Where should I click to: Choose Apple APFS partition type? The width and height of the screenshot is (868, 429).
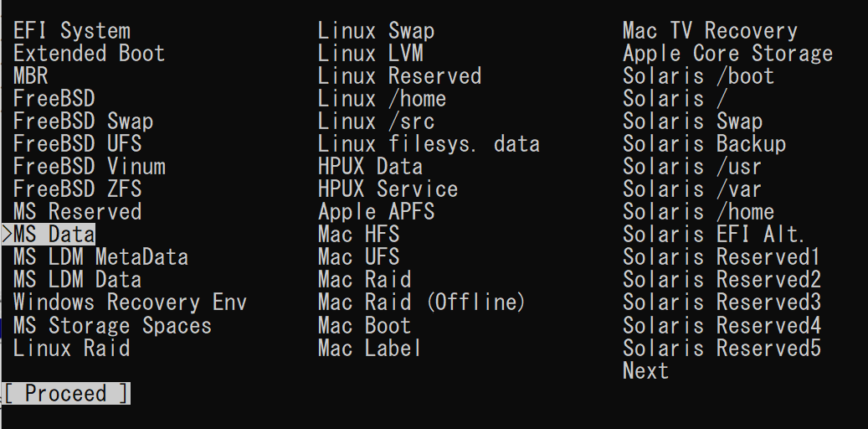pos(376,212)
